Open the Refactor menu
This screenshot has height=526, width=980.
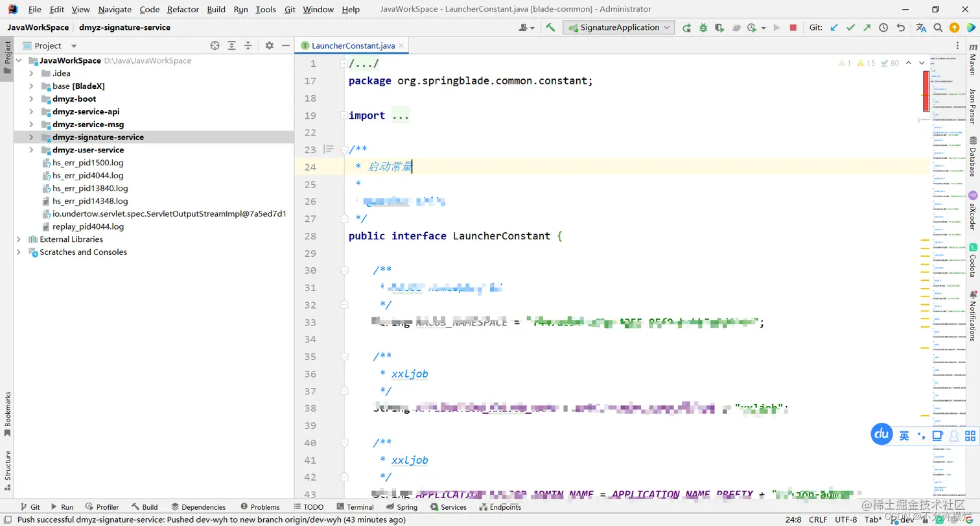pos(183,9)
